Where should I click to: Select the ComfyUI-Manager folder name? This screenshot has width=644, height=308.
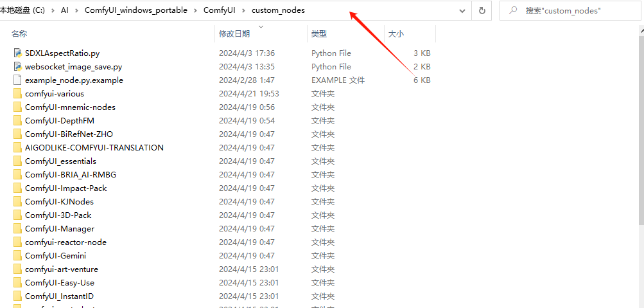click(60, 229)
